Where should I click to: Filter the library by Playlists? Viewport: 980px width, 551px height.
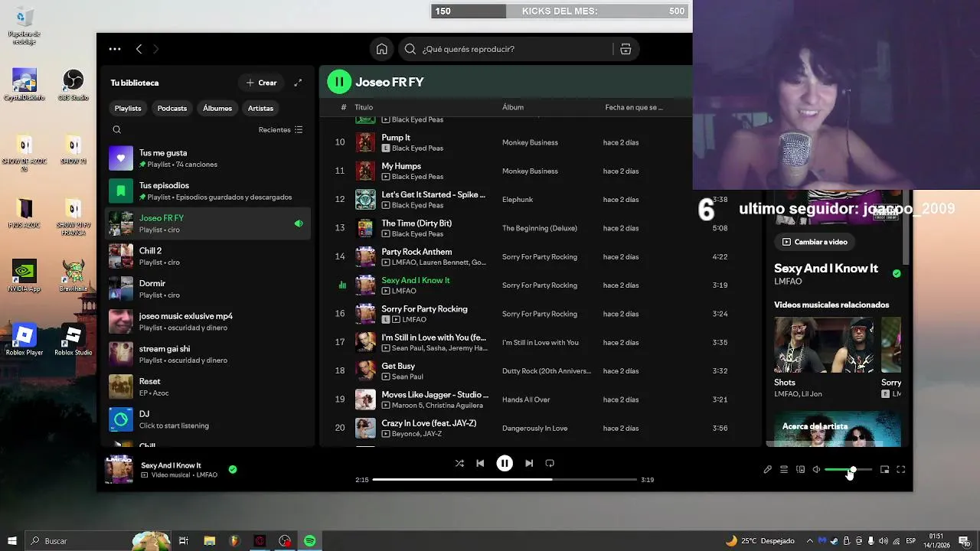click(x=128, y=108)
